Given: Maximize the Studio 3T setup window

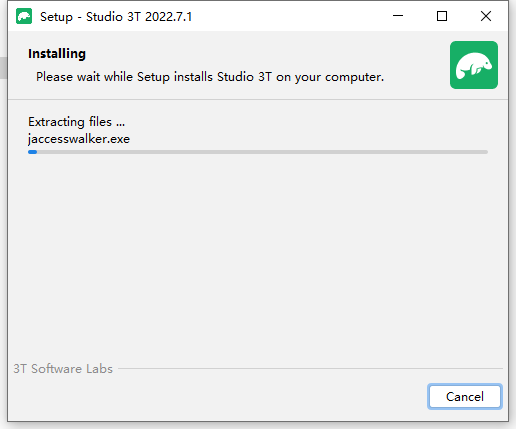Looking at the screenshot, I should tap(442, 16).
